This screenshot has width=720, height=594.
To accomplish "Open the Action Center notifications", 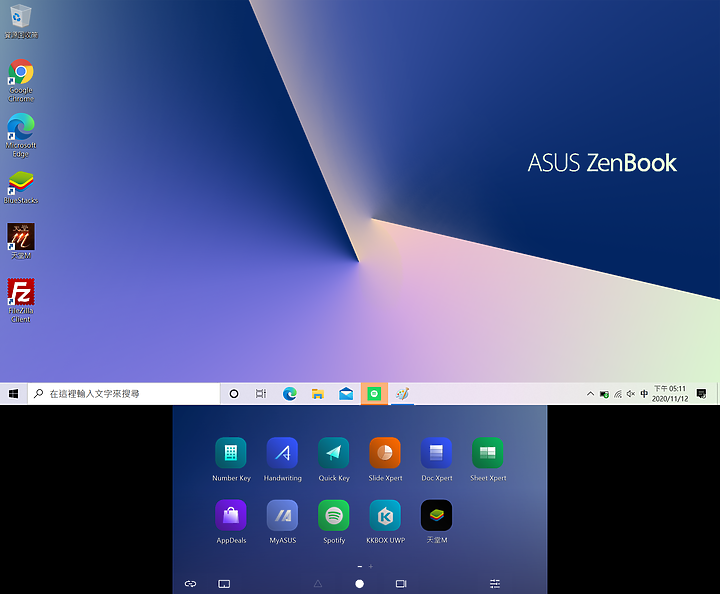I will point(701,394).
